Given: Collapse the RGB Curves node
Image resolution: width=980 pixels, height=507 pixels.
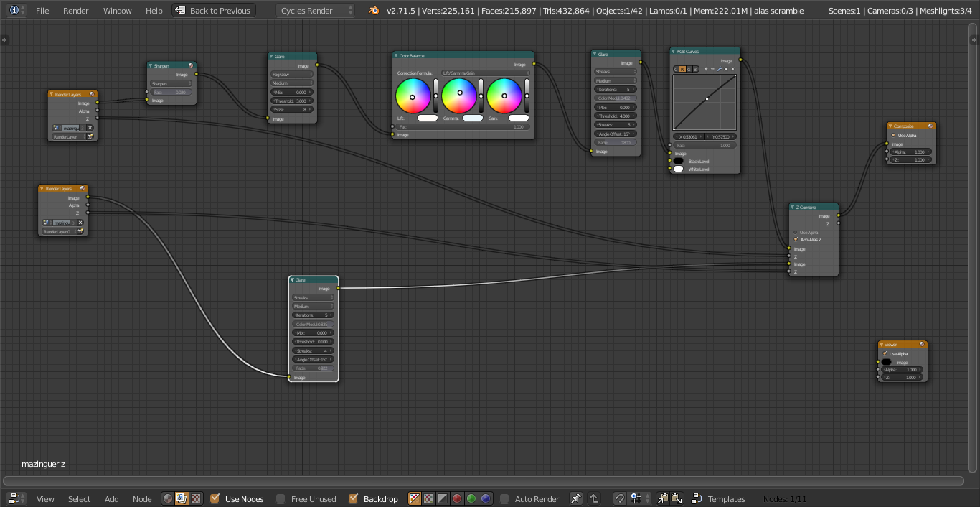Looking at the screenshot, I should 673,52.
